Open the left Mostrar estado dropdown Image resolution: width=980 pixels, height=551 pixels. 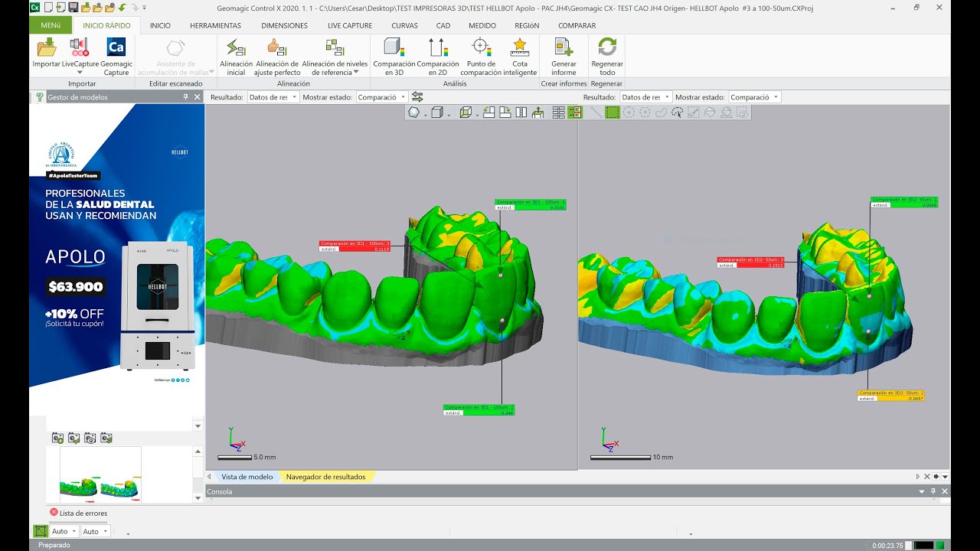381,97
